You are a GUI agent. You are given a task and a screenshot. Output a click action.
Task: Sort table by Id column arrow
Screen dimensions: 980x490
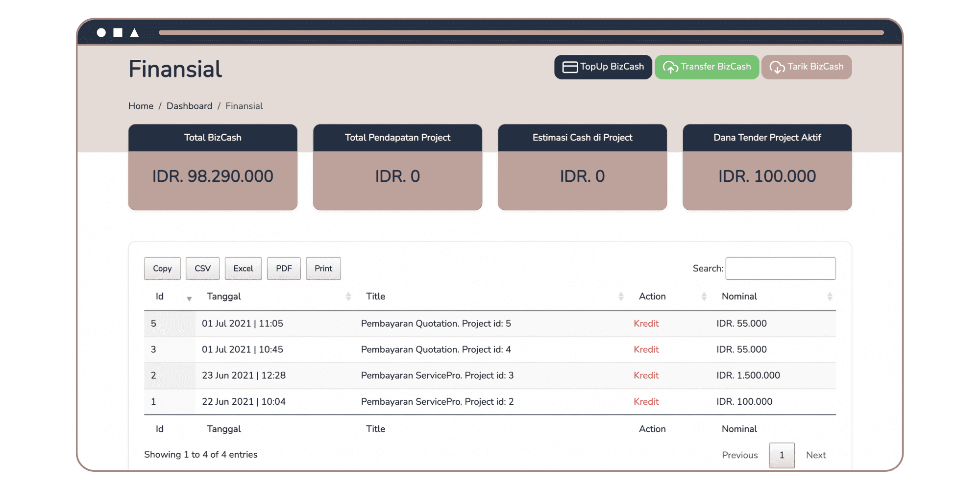point(189,298)
